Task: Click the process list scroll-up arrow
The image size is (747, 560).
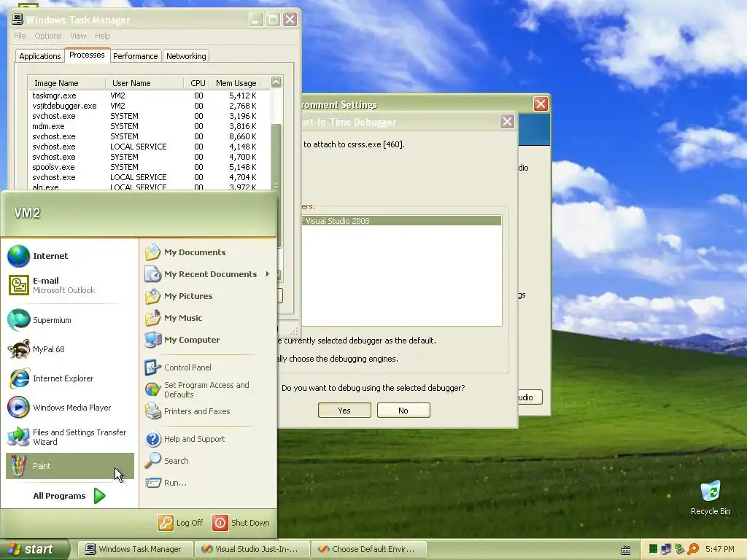Action: (x=276, y=82)
